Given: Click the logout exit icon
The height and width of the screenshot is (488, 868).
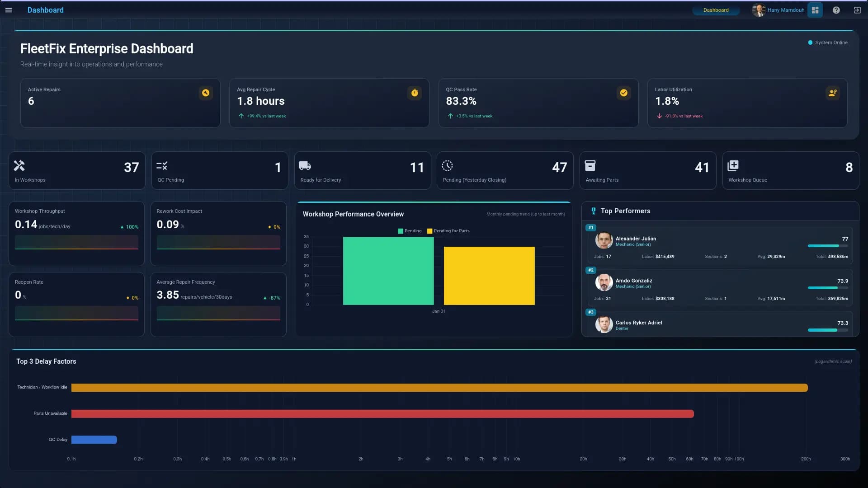Looking at the screenshot, I should coord(857,10).
